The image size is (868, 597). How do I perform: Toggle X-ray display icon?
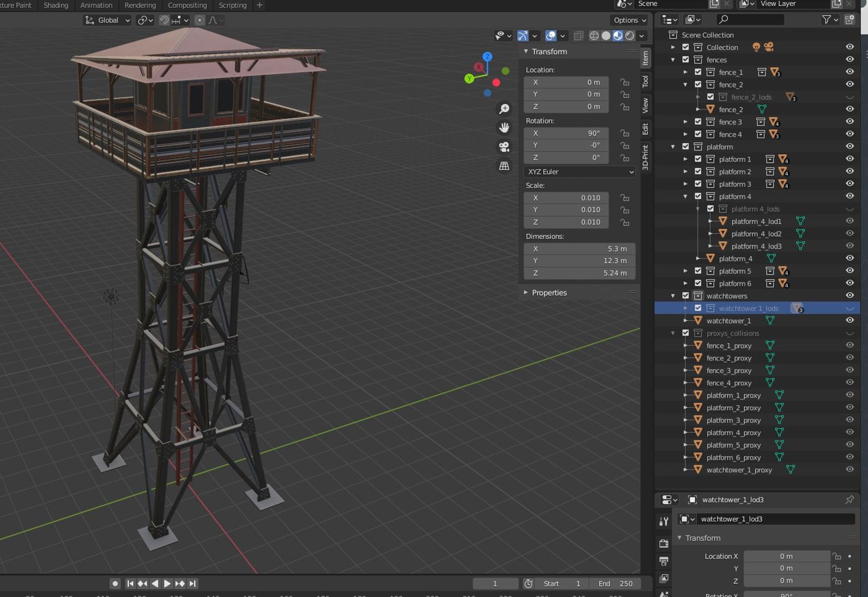tap(578, 35)
